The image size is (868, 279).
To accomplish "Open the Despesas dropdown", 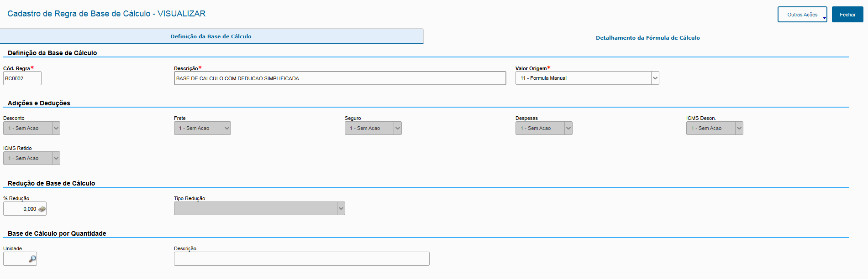I will click(x=568, y=128).
